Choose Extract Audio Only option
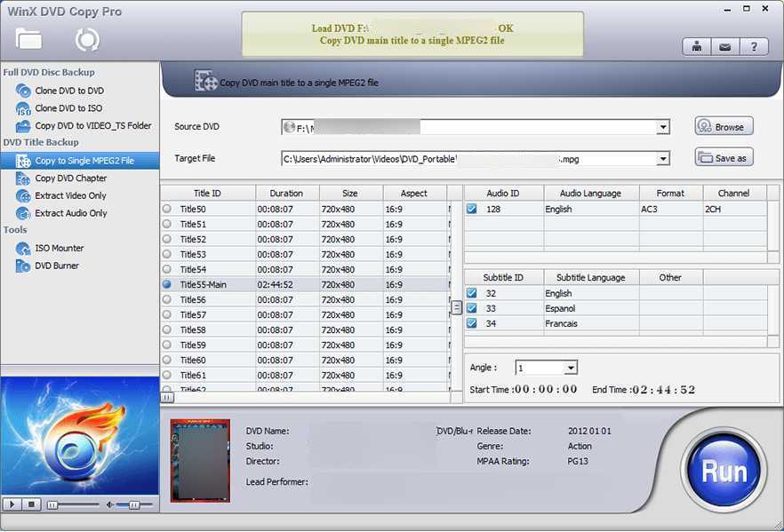 coord(70,213)
